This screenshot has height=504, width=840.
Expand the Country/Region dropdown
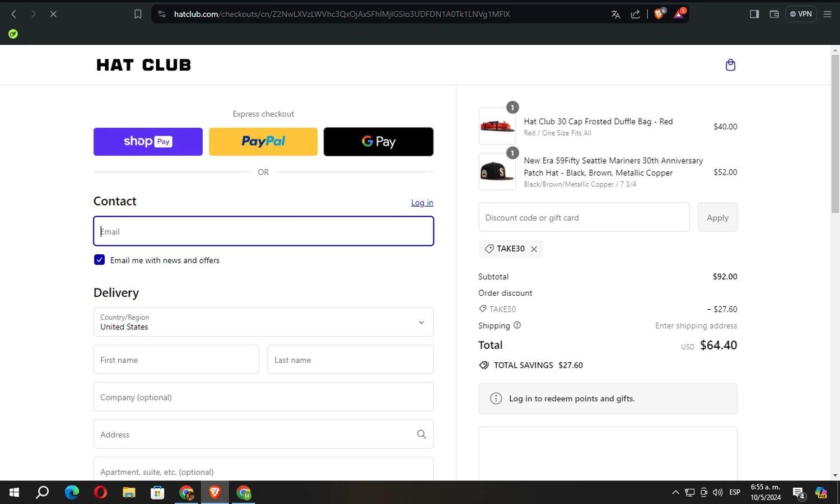click(x=263, y=322)
